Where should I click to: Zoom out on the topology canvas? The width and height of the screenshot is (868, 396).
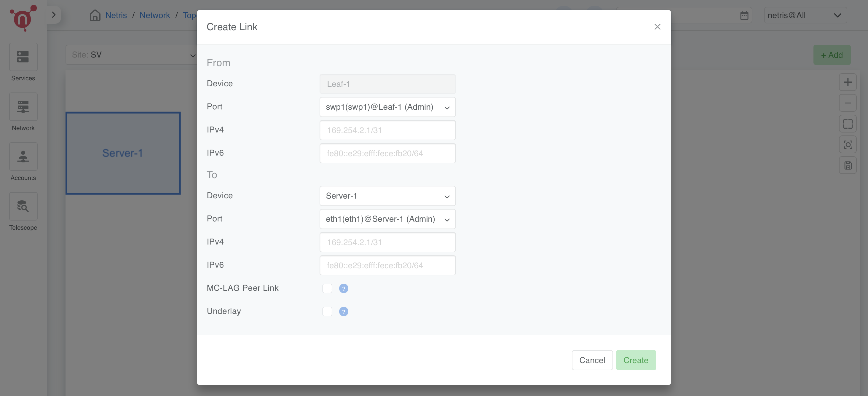point(848,103)
